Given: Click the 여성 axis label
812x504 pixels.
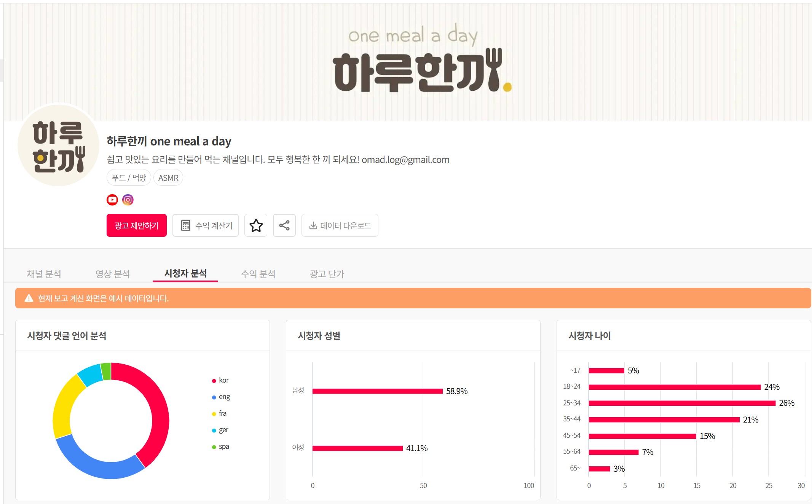Looking at the screenshot, I should click(x=298, y=447).
